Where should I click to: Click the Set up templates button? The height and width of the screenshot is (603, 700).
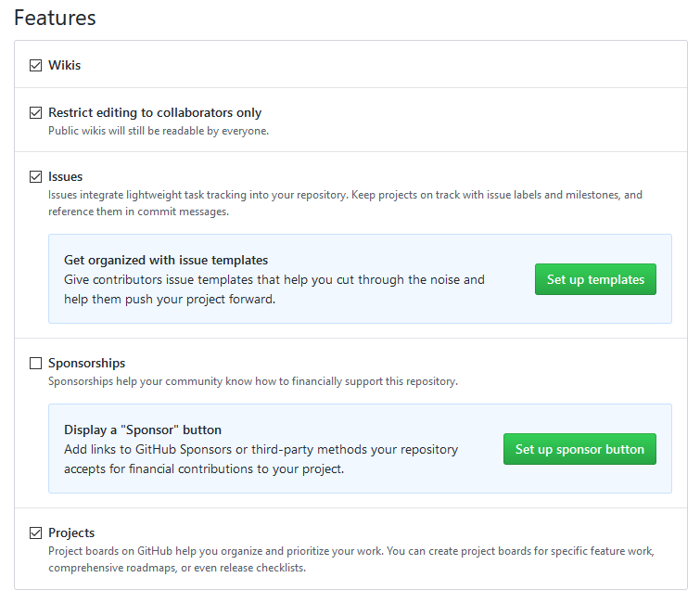coord(595,279)
